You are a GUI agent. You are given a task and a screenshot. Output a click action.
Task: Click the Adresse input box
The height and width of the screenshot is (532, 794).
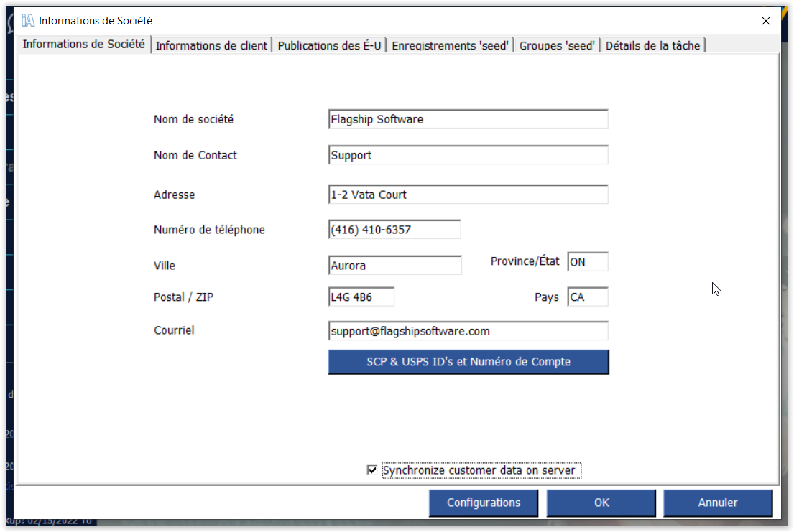(468, 195)
